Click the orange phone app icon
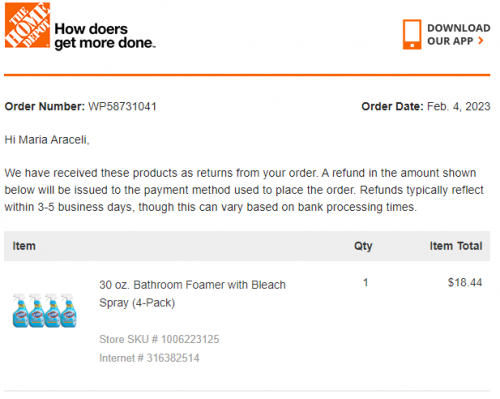 coord(412,34)
